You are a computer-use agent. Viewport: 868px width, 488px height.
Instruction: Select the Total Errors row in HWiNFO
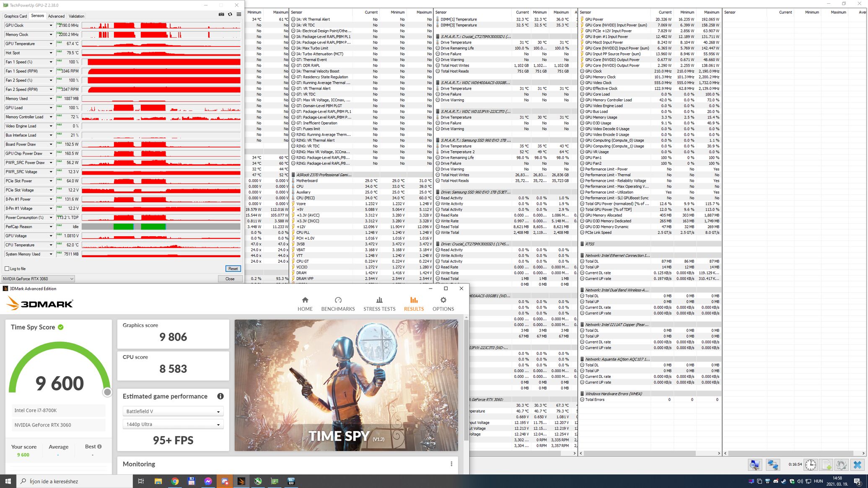[650, 400]
